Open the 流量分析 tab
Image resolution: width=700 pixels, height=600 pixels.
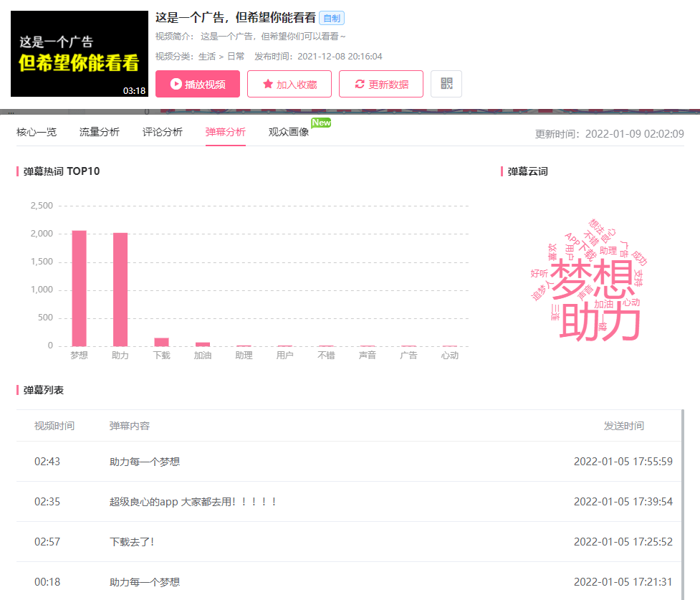[100, 132]
